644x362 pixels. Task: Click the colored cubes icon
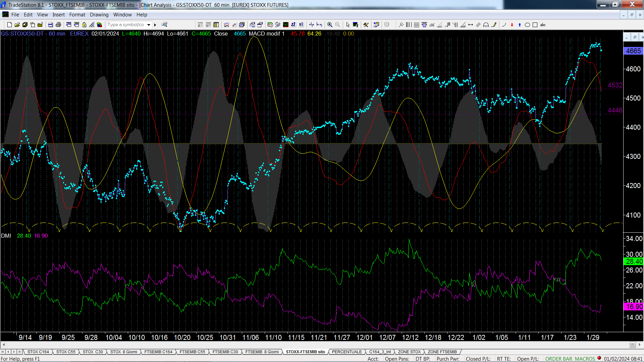99,25
